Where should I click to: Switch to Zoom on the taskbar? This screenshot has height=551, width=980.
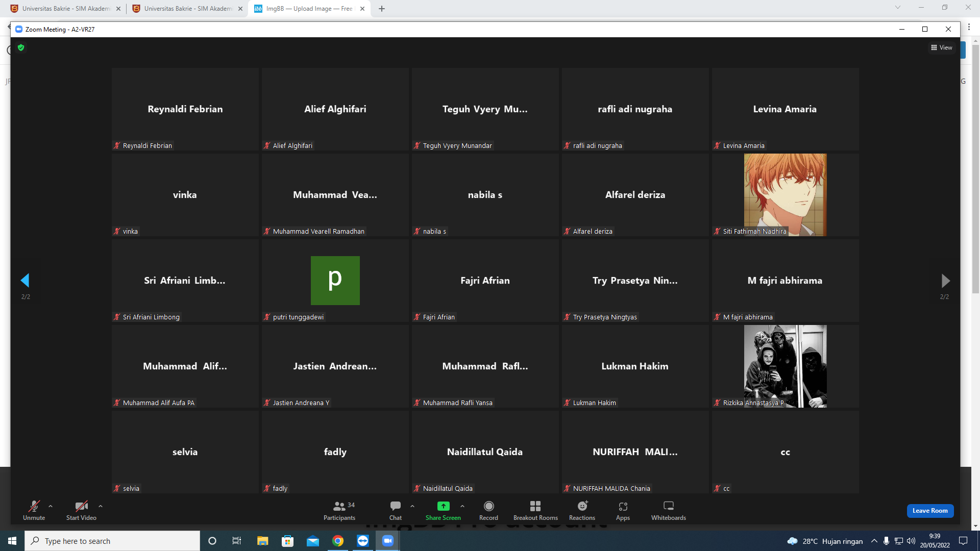click(x=388, y=541)
